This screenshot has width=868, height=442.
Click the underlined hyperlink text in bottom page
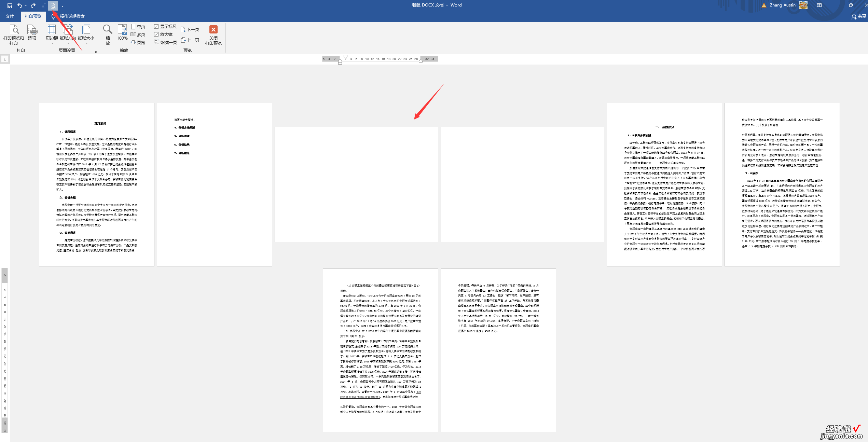coord(360,397)
